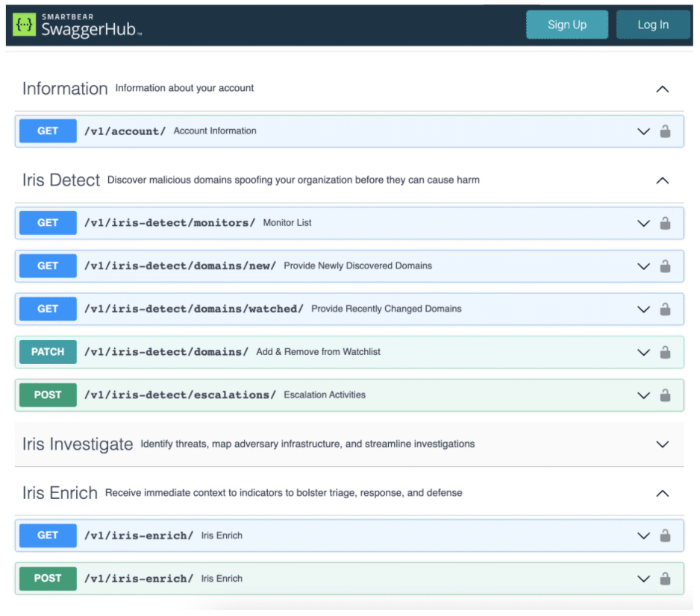Expand the escalations endpoint chevron
700x616 pixels.
pyautogui.click(x=643, y=395)
